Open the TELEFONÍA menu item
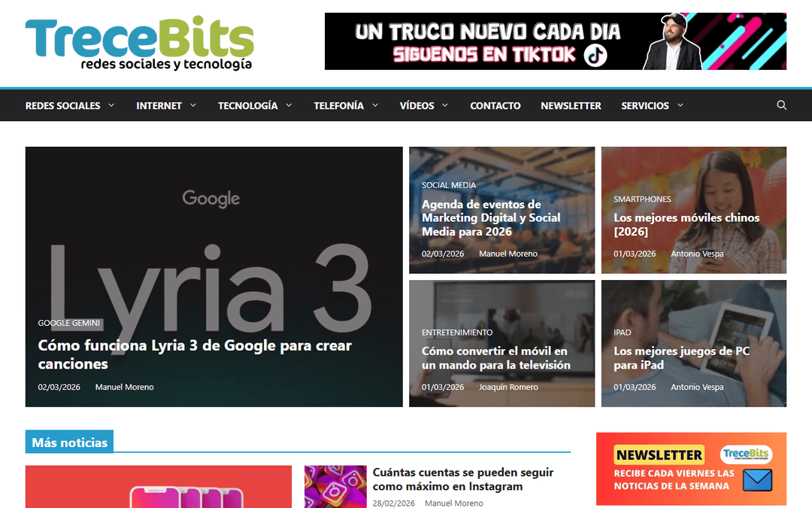This screenshot has height=508, width=812. click(x=338, y=106)
